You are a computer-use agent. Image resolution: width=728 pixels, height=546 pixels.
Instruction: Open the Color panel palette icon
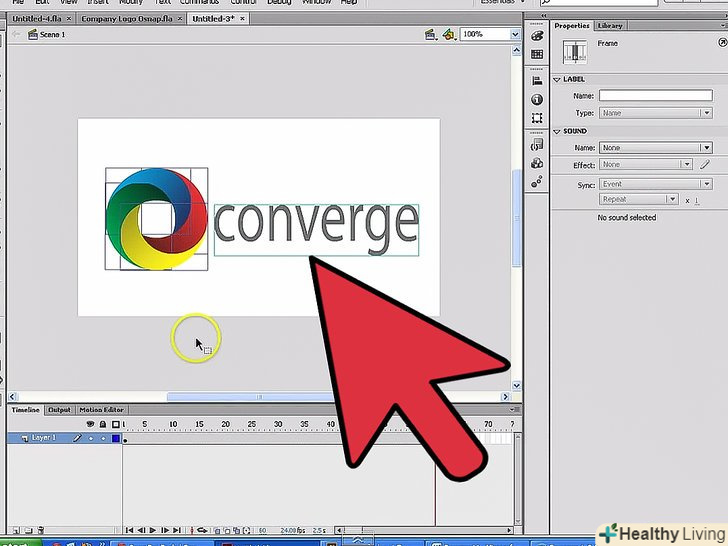click(537, 36)
